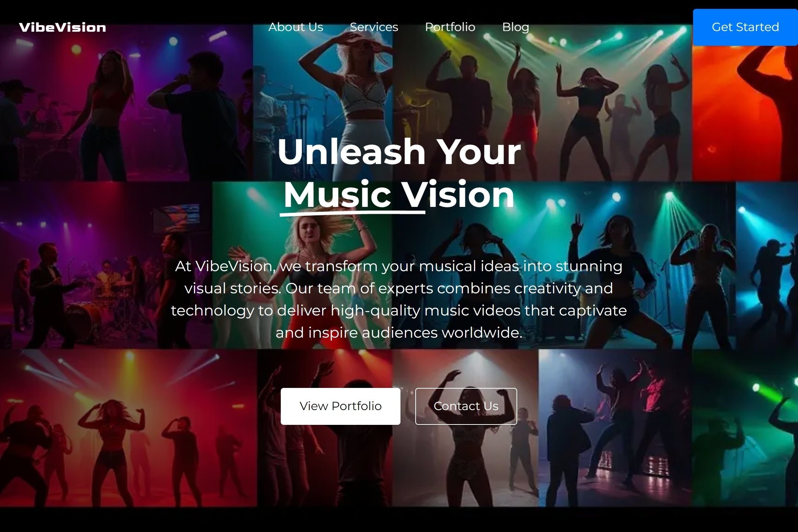Click the Contact Us outlined button
The width and height of the screenshot is (798, 532).
point(466,406)
